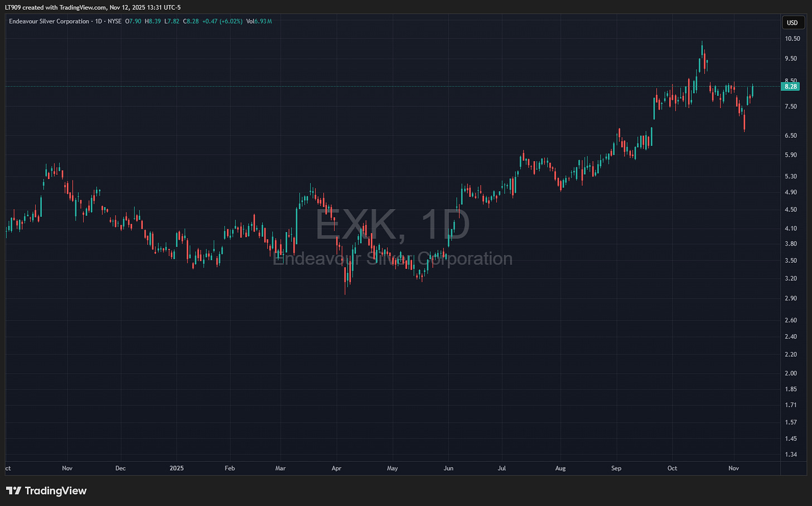The width and height of the screenshot is (812, 506).
Task: Click the USD currency button
Action: coord(792,22)
